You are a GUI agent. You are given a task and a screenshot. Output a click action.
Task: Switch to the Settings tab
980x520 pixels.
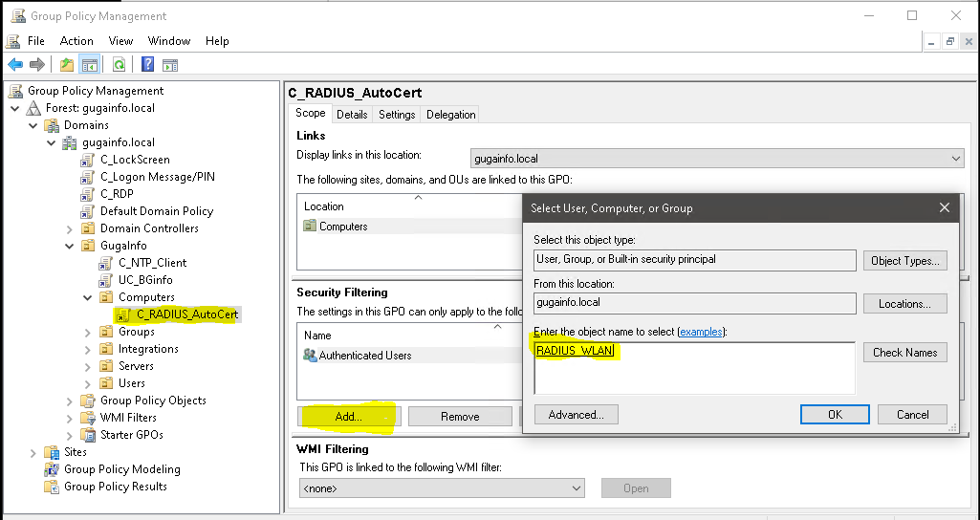point(397,115)
